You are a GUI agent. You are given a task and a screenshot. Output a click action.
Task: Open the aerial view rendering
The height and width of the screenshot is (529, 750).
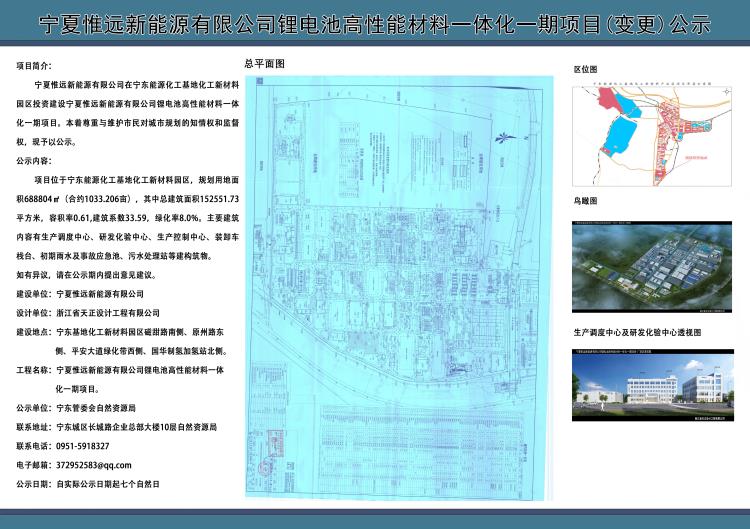tap(652, 267)
